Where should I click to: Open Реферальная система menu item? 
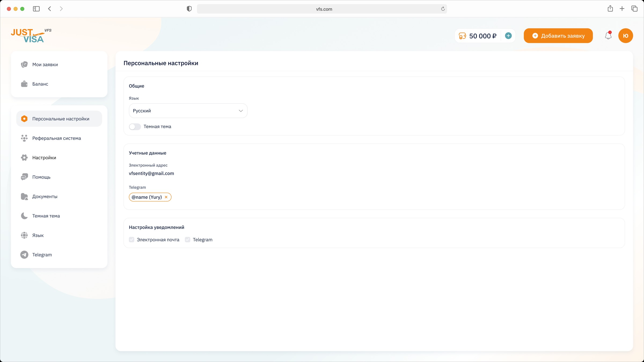click(59, 138)
